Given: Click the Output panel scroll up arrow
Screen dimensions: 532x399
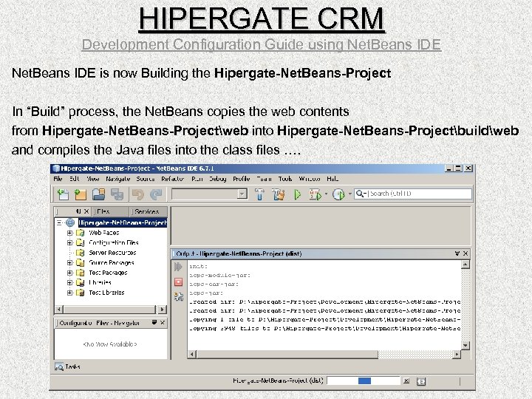Looking at the screenshot, I should (x=465, y=265).
